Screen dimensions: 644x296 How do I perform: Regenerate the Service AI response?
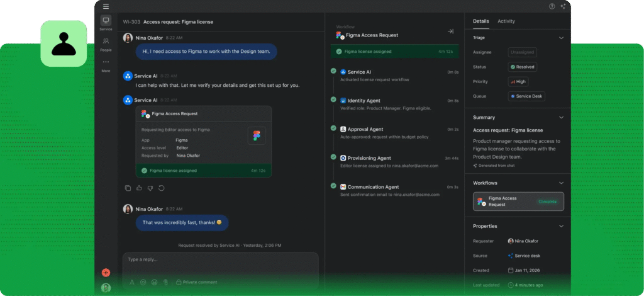(x=162, y=188)
